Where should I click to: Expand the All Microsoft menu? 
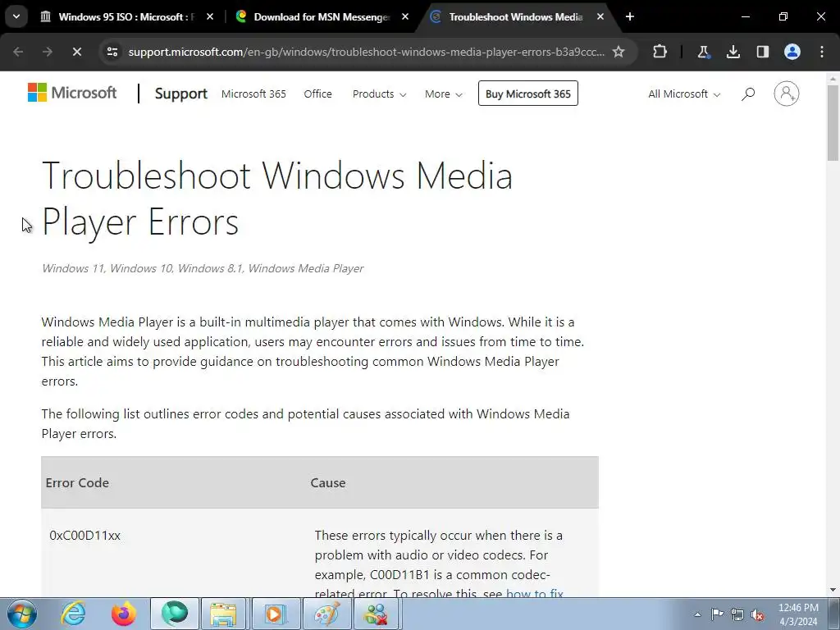[x=684, y=94]
